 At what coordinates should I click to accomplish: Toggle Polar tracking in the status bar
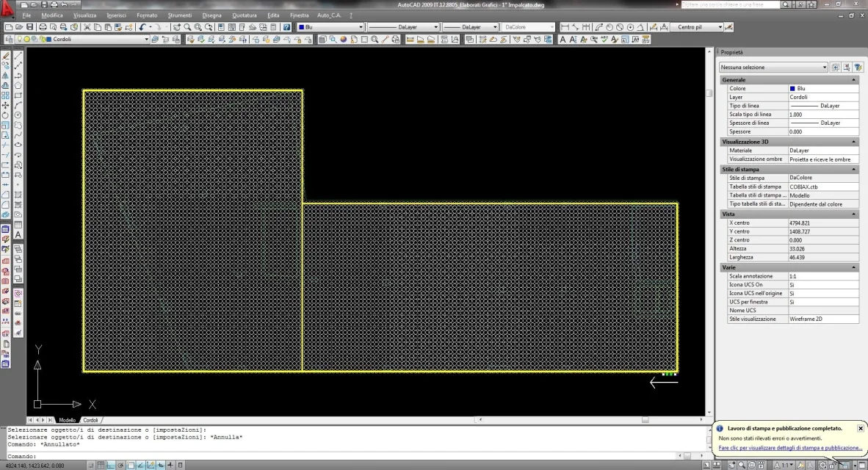[x=120, y=465]
